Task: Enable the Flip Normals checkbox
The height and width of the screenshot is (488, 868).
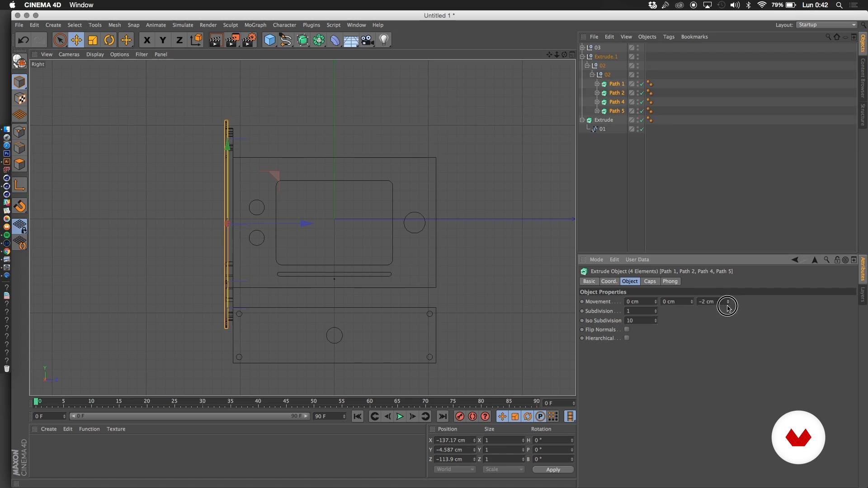Action: click(x=627, y=329)
